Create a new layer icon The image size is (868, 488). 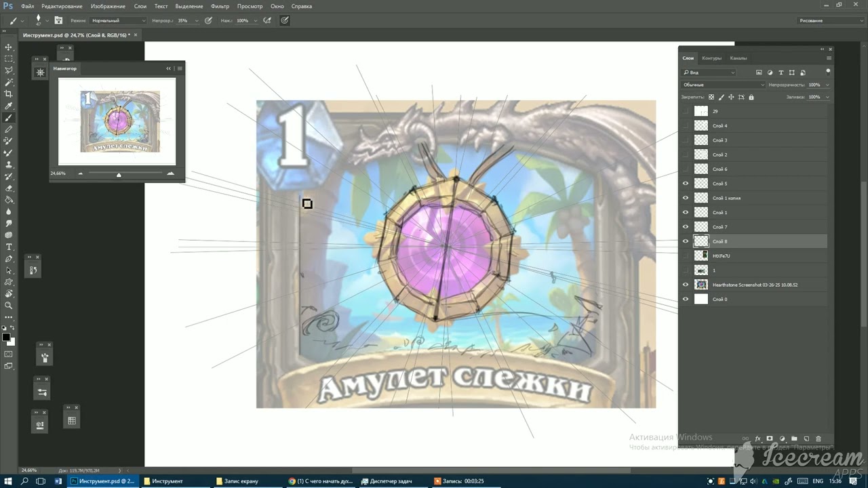(806, 439)
